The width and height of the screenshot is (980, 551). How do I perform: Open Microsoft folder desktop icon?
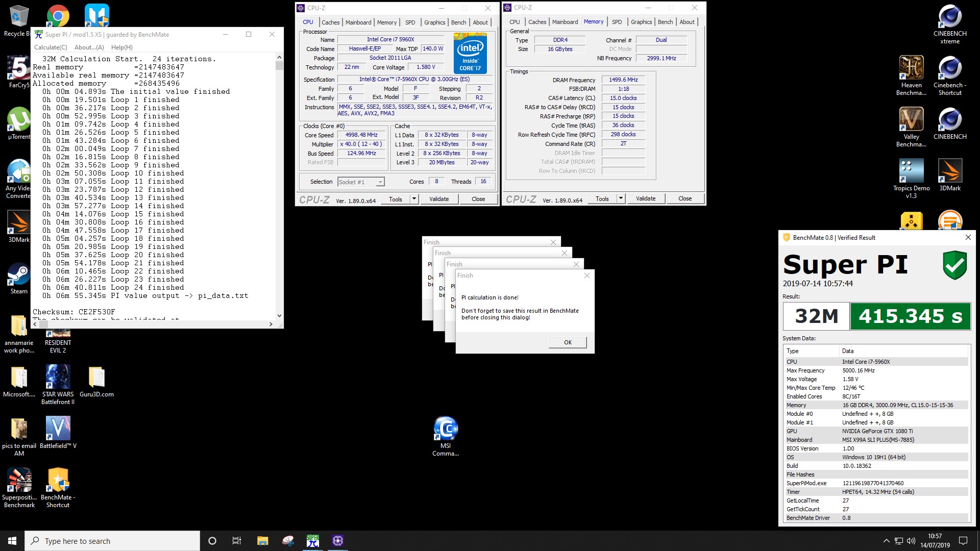point(19,381)
